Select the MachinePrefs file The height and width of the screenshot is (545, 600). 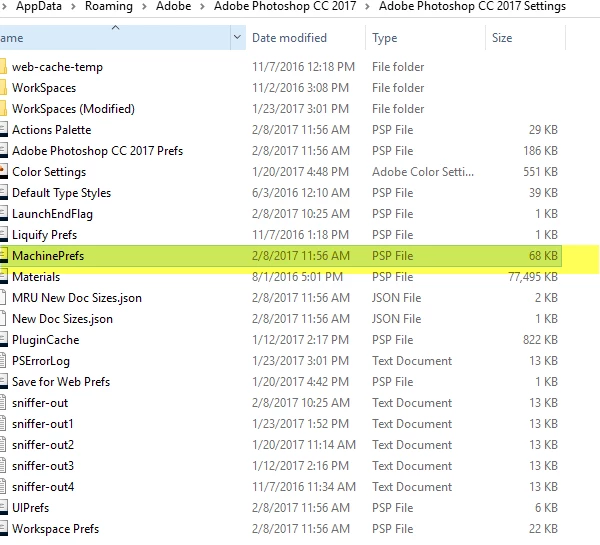[x=281, y=256]
